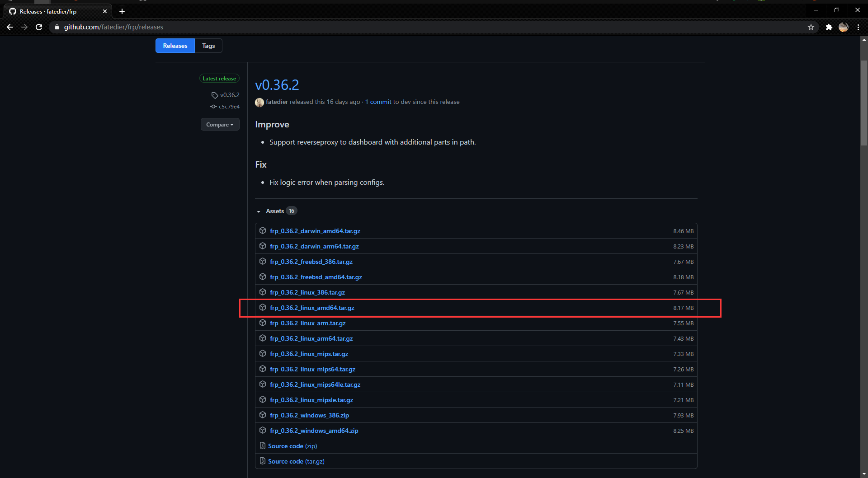
Task: Click the bookmark star icon in address bar
Action: pyautogui.click(x=811, y=27)
